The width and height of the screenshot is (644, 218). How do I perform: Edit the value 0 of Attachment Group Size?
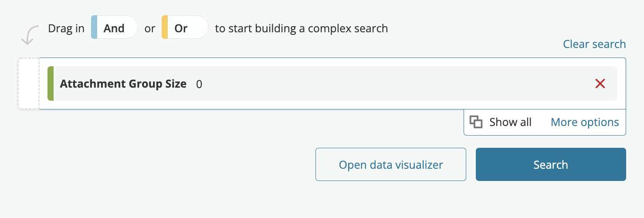pyautogui.click(x=199, y=84)
